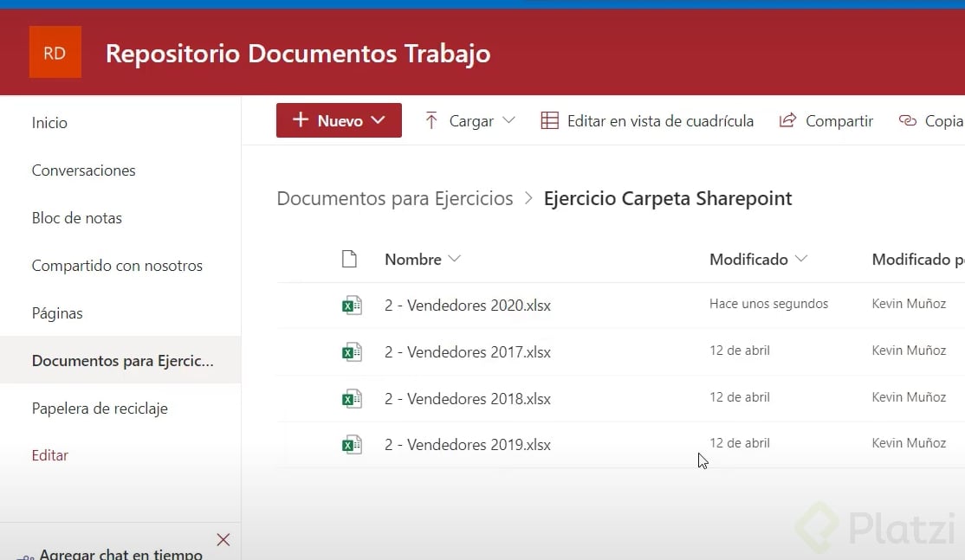Click Kevin Muñoz in Vendedores 2017 row
Image resolution: width=965 pixels, height=560 pixels.
tap(909, 351)
